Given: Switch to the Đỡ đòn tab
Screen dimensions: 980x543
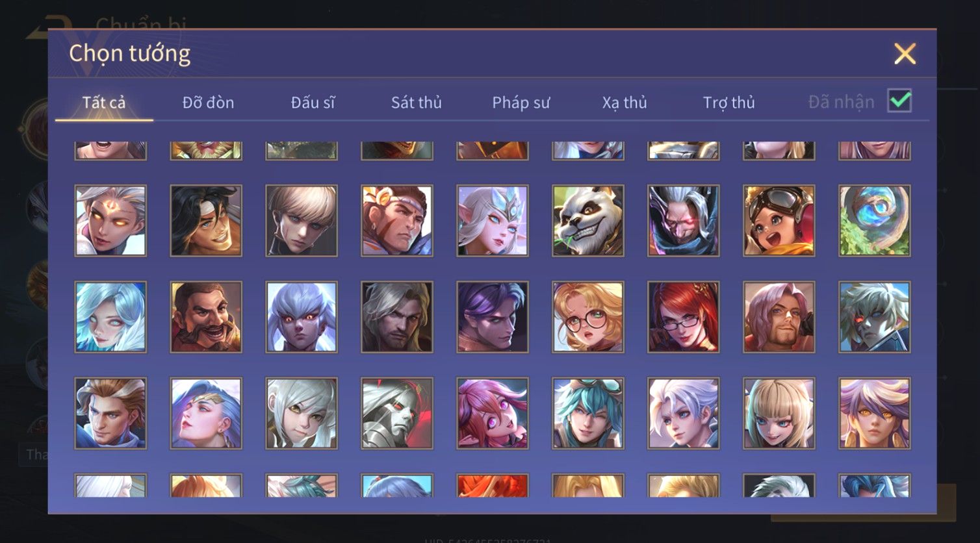Looking at the screenshot, I should [208, 103].
